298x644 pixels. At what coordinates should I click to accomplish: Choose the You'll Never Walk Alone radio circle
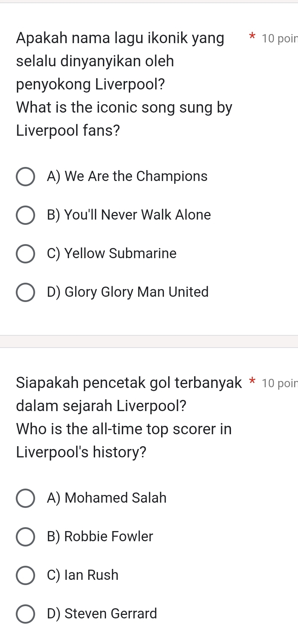tap(25, 215)
